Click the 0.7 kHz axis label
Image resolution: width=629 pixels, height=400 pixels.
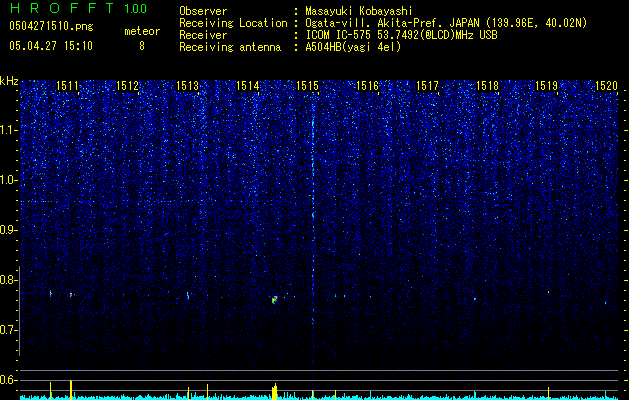click(x=9, y=330)
